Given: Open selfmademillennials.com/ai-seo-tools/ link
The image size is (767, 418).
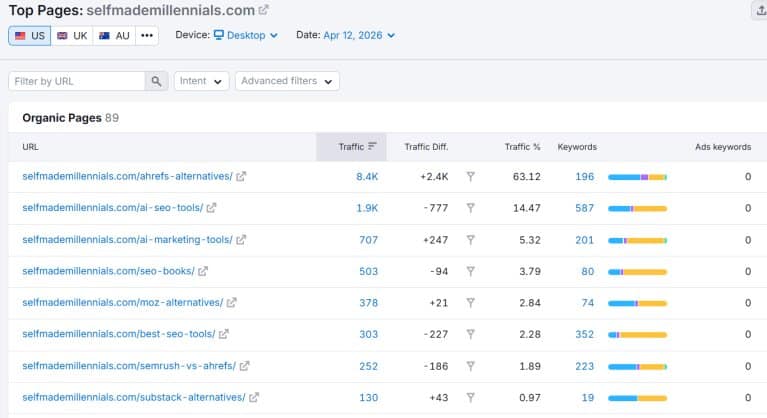Looking at the screenshot, I should pos(113,208).
